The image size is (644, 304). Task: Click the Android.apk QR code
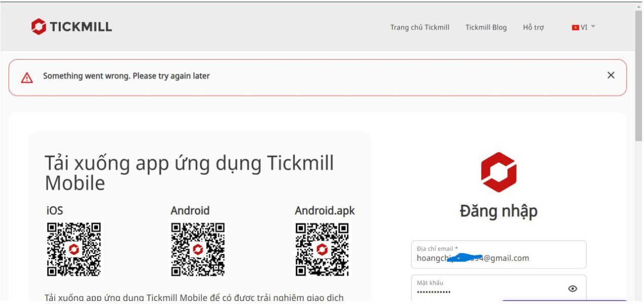click(323, 249)
